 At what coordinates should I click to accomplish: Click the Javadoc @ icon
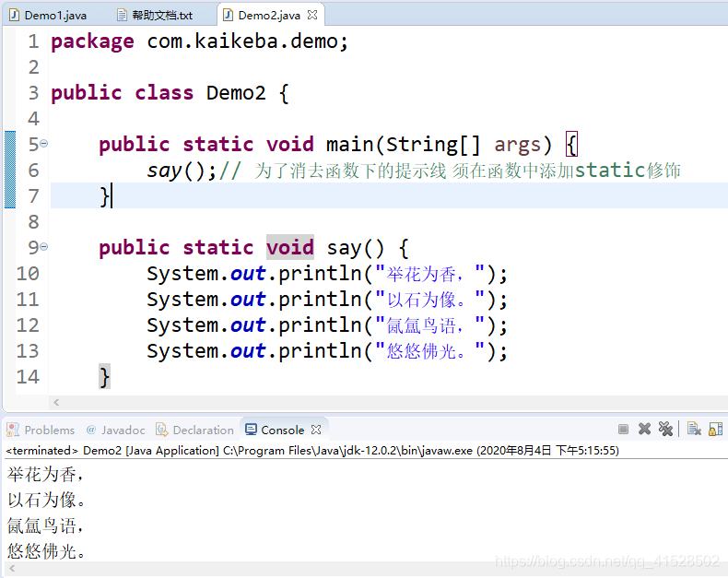pos(91,430)
